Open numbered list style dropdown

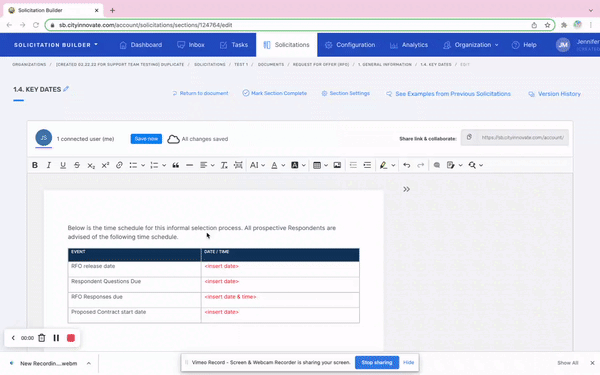click(164, 165)
